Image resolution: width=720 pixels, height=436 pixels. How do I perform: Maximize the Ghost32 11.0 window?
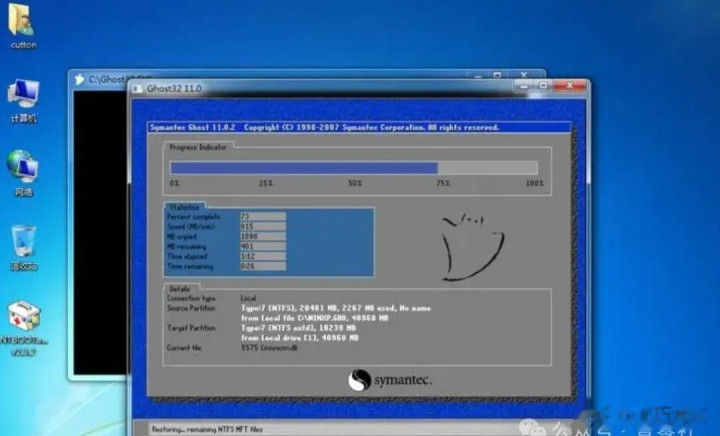[x=543, y=86]
